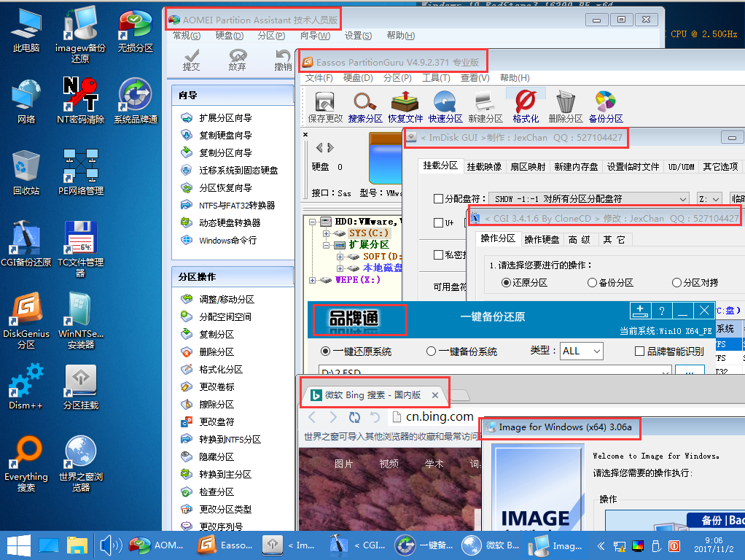The height and width of the screenshot is (560, 745).
Task: Open the 类型 ALL dropdown
Action: (x=582, y=351)
